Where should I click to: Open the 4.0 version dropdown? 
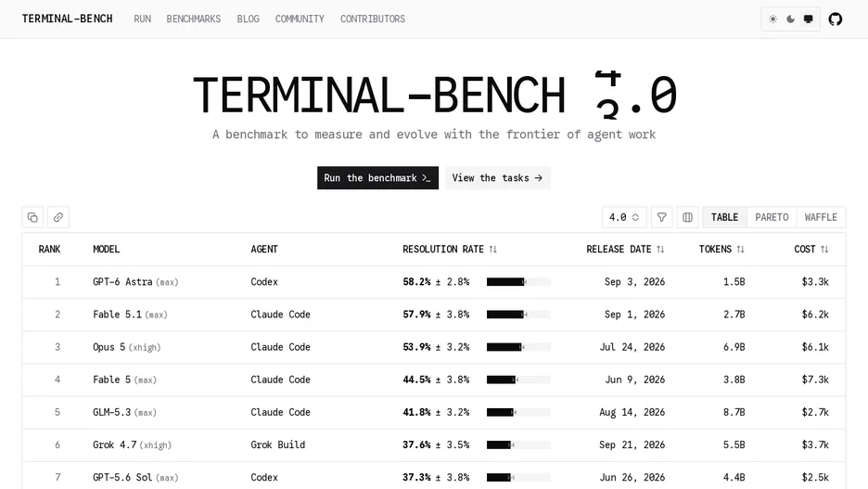pyautogui.click(x=624, y=217)
